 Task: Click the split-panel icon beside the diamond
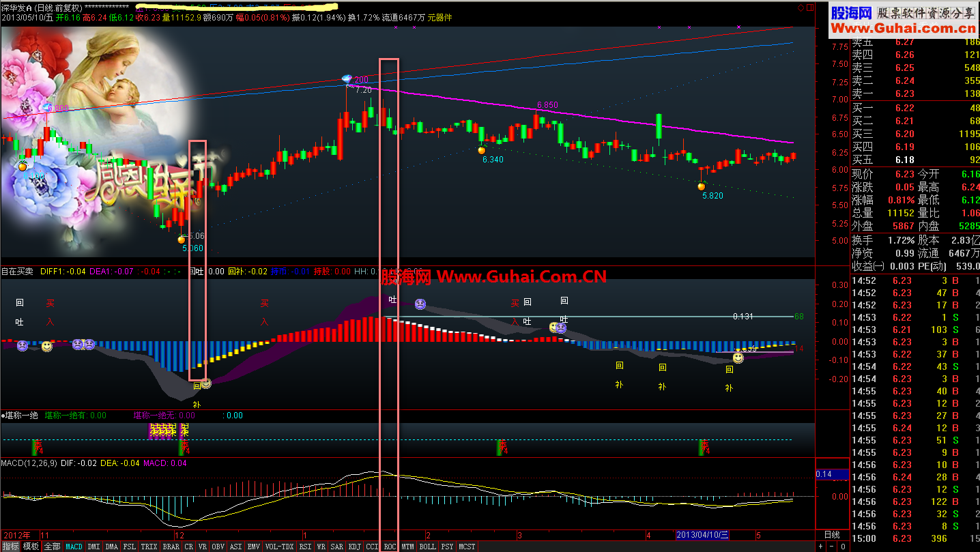[809, 8]
